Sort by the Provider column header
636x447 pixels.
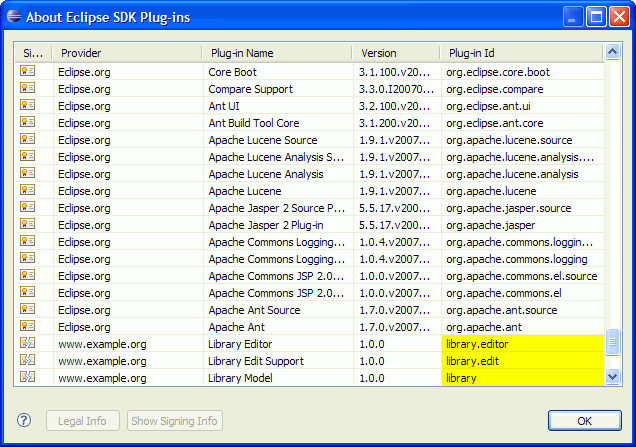pos(125,53)
